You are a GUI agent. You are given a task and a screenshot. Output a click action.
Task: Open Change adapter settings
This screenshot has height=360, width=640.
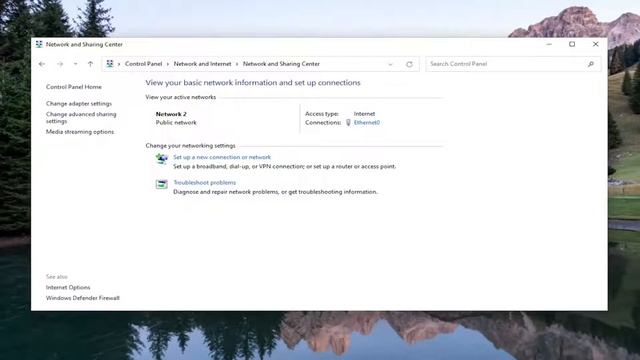click(x=79, y=104)
